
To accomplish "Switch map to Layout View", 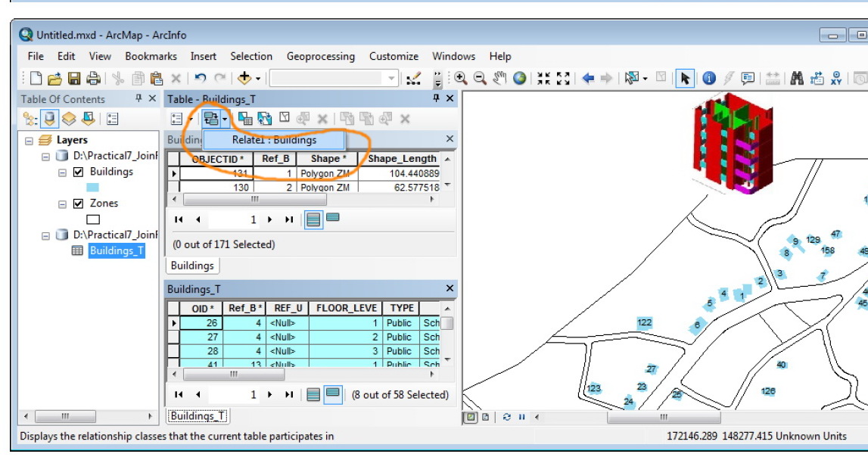I will (x=486, y=418).
